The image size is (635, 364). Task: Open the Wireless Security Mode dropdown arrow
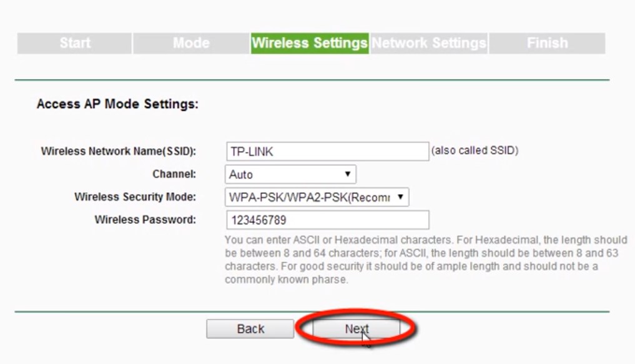pos(400,197)
